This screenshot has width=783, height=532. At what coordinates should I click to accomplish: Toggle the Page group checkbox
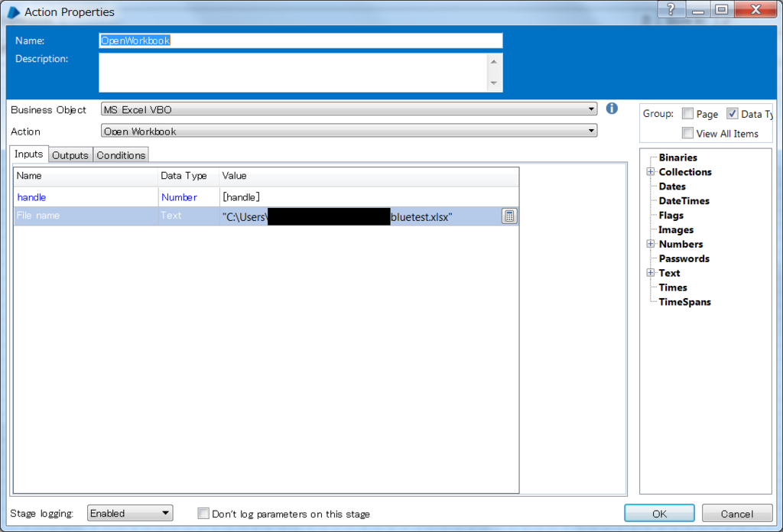687,114
